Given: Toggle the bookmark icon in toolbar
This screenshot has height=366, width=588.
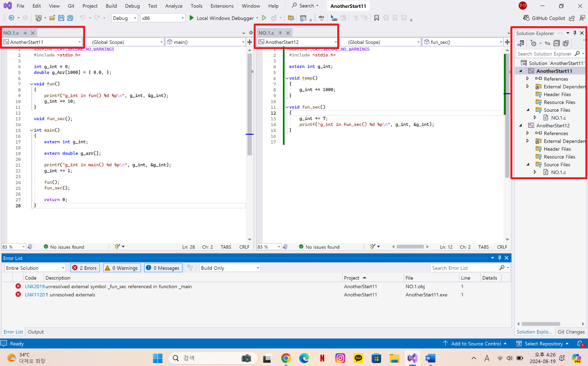Looking at the screenshot, I should click(x=377, y=18).
